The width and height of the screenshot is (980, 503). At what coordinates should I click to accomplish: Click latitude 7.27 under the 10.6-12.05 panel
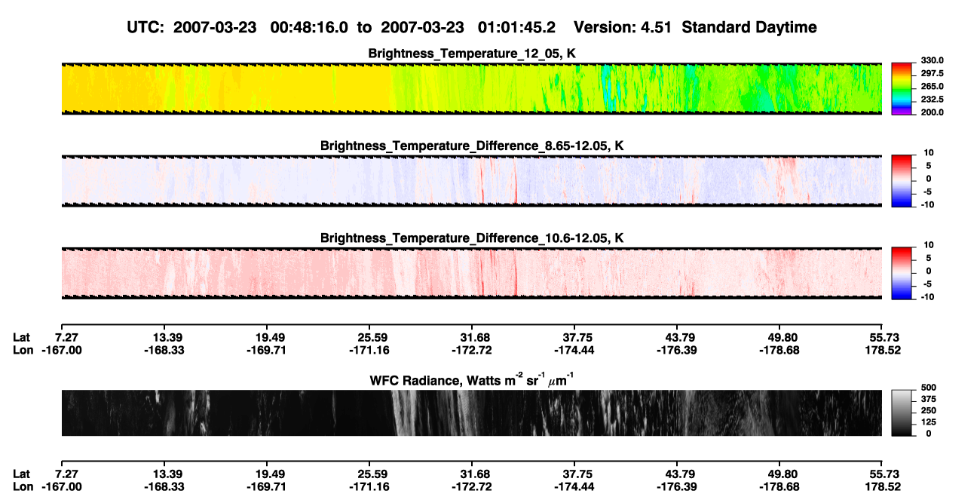tap(68, 338)
